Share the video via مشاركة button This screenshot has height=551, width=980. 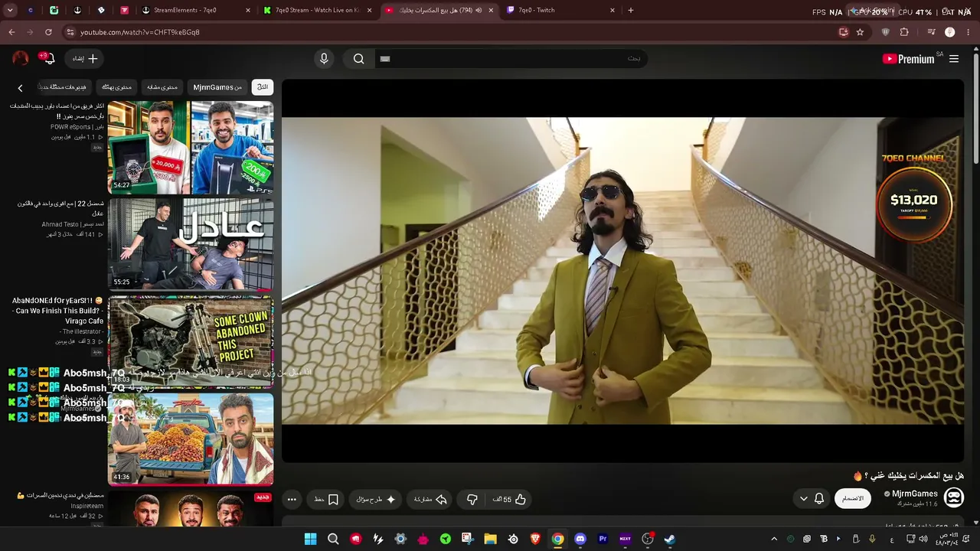[x=430, y=499]
